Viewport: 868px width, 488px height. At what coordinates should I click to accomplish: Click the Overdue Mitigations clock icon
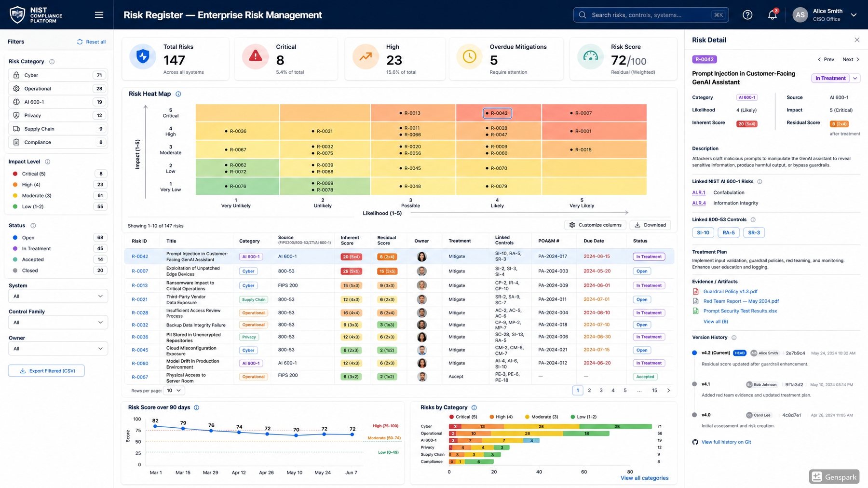click(x=469, y=56)
